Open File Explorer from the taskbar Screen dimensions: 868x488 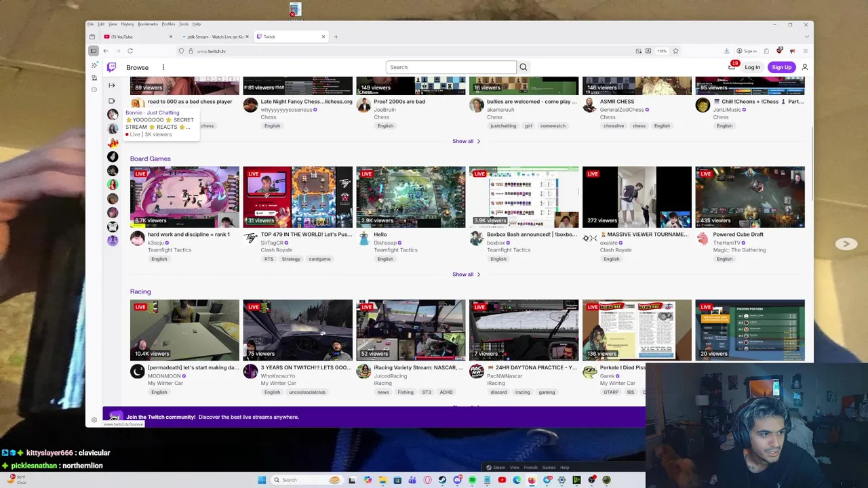click(x=382, y=480)
